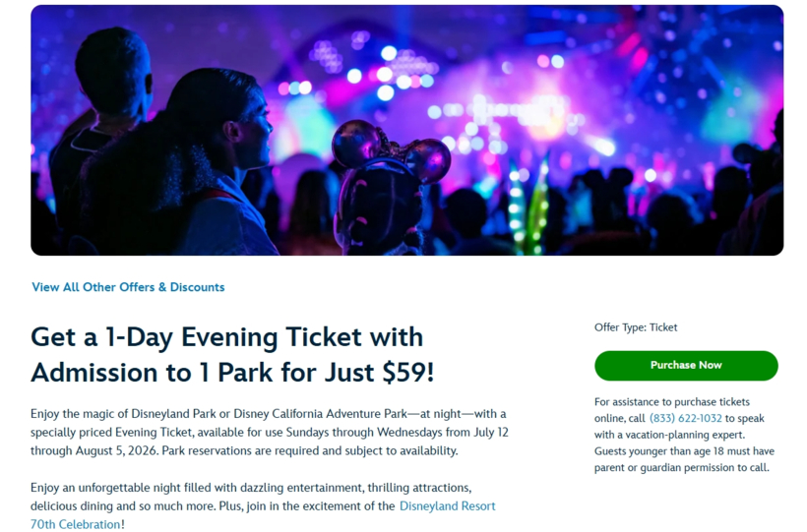Viewport: 807px width, 532px height.
Task: Click the man's head in hero image
Action: (x=114, y=73)
